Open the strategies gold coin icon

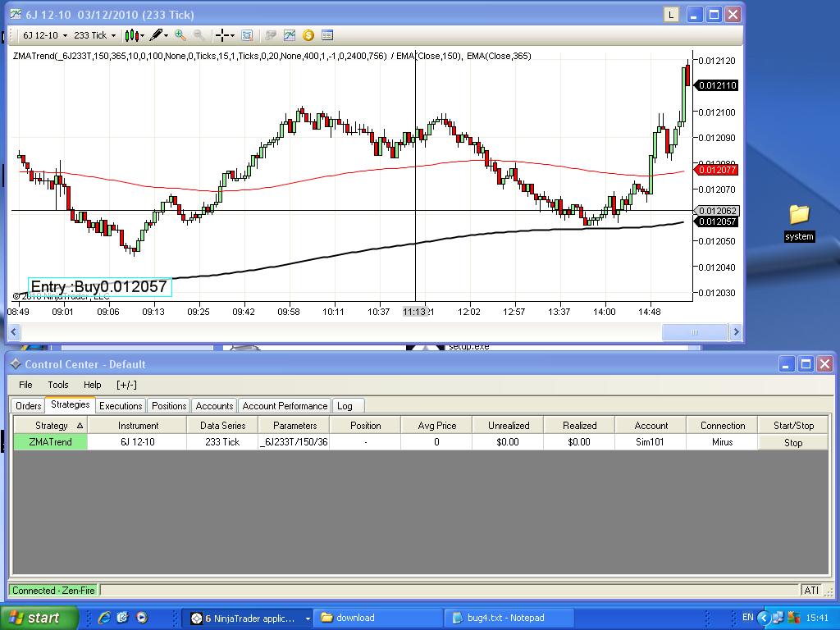[x=308, y=35]
